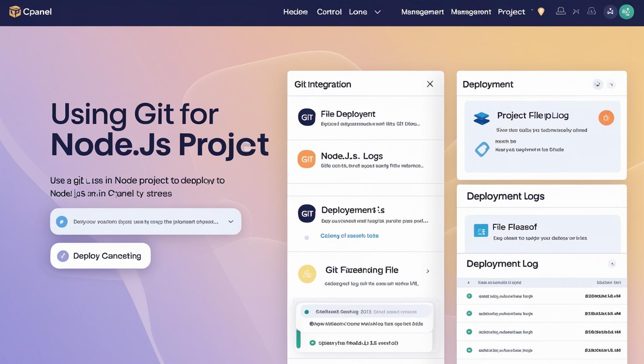Click the crossed tools icon in navbar
The height and width of the screenshot is (364, 644).
pyautogui.click(x=576, y=12)
